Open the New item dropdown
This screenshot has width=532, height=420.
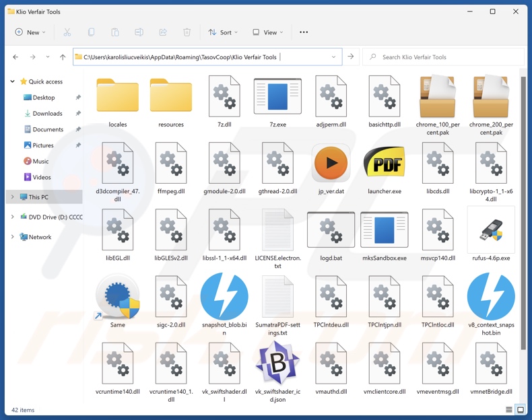(30, 32)
